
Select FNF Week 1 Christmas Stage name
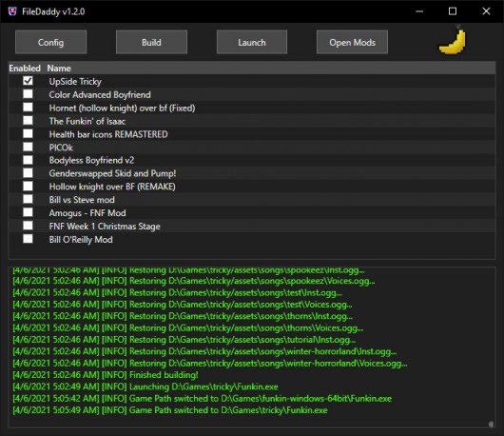(105, 227)
